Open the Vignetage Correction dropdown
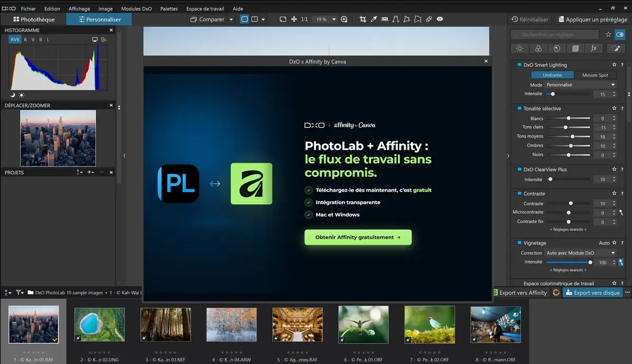 tap(580, 253)
